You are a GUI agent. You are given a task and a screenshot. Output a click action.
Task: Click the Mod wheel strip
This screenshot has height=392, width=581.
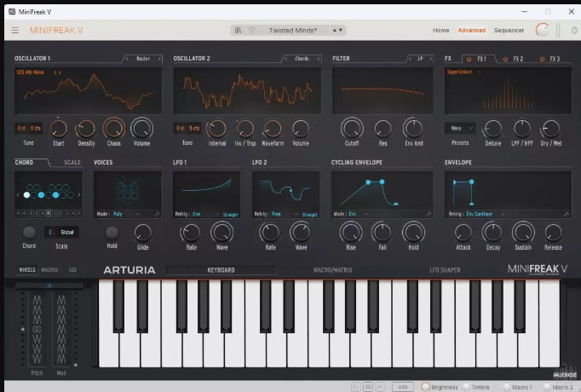61,329
